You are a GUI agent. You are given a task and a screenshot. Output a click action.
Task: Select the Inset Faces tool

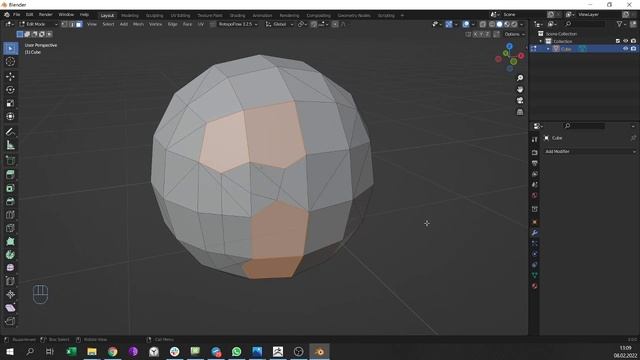click(10, 188)
